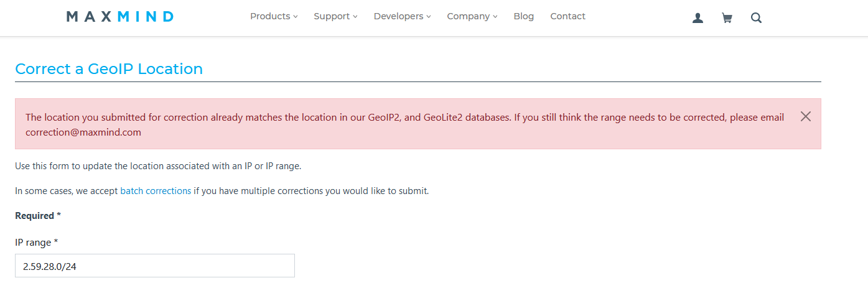
Task: Open the Contact page link
Action: coord(568,16)
